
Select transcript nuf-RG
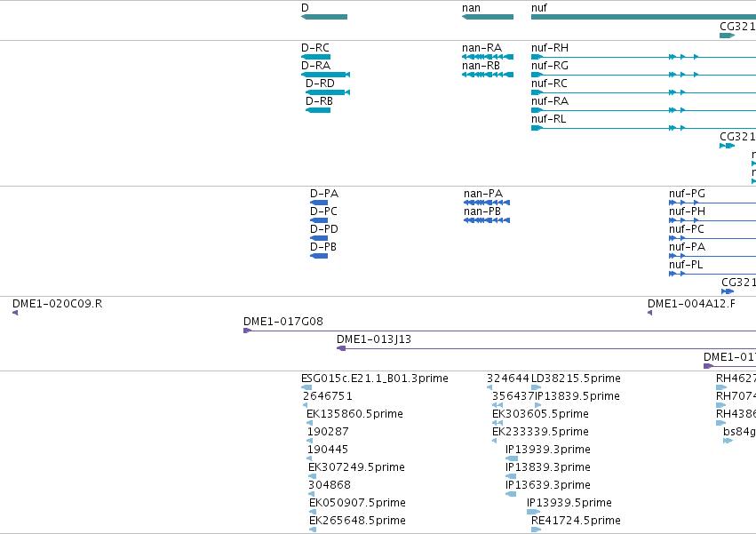tap(643, 75)
